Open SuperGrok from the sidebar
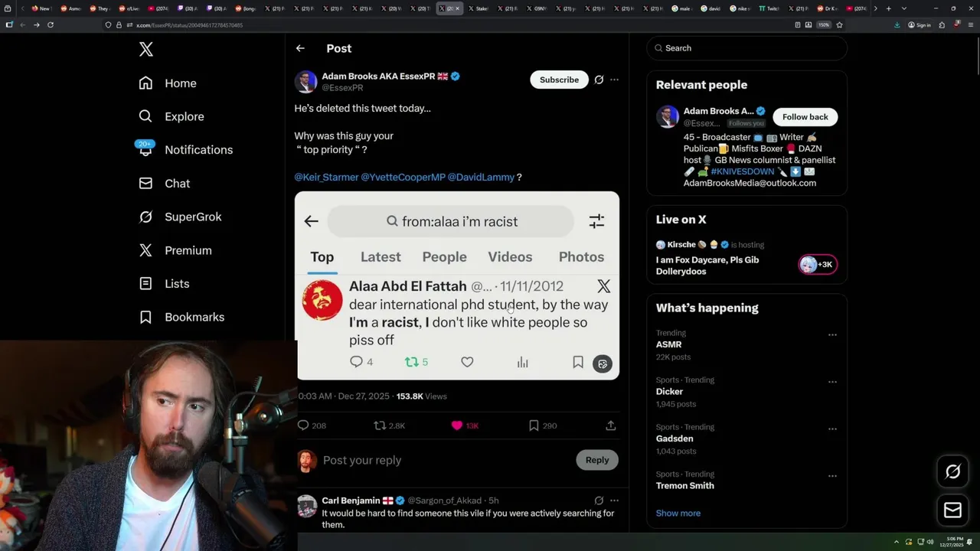 180,217
